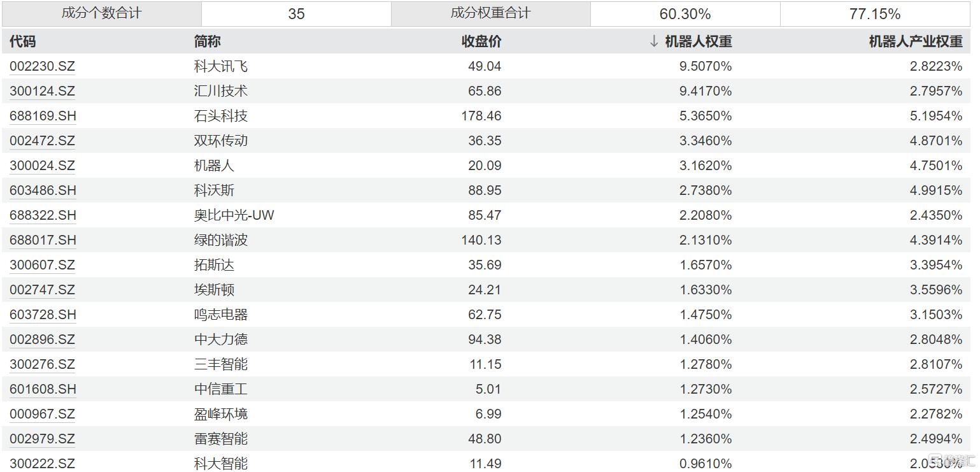Click the 简称 column header

click(208, 41)
